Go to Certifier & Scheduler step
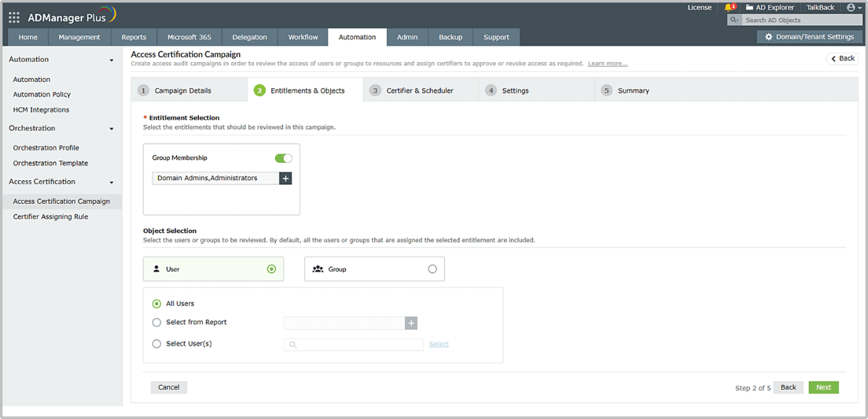Screen dimensions: 868x419 420,90
